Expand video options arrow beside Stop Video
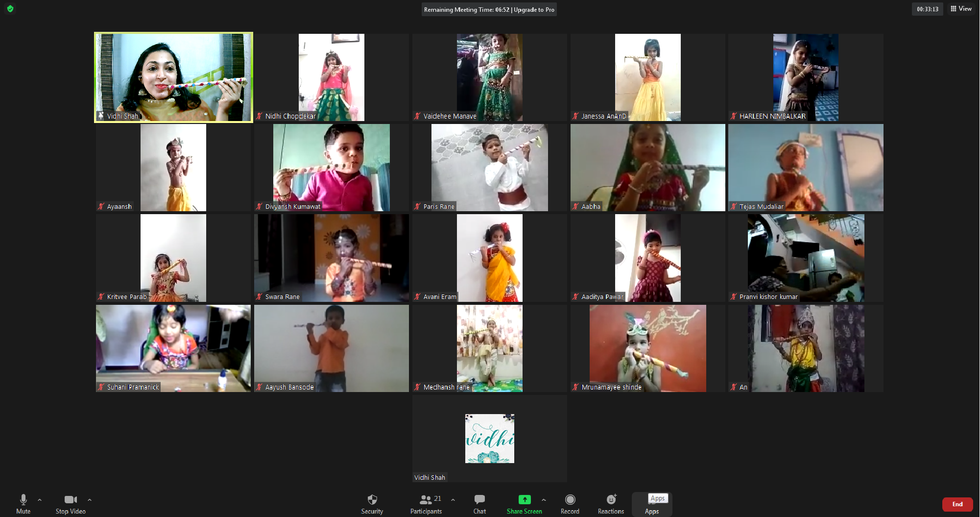 [x=90, y=500]
